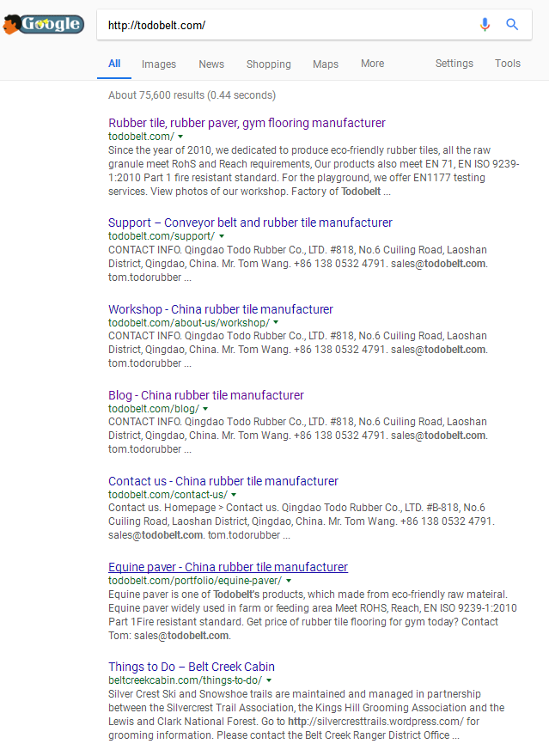Screen dimensions: 549x756
Task: Open the More search categories menu
Action: coord(373,64)
